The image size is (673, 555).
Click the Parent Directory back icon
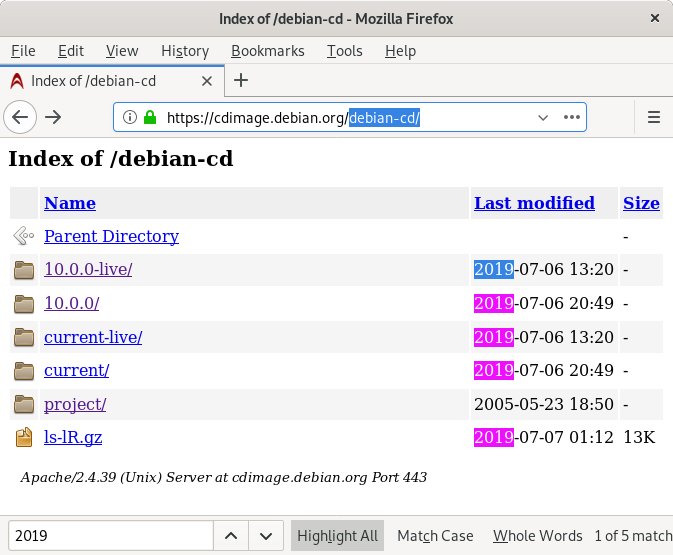tap(24, 236)
